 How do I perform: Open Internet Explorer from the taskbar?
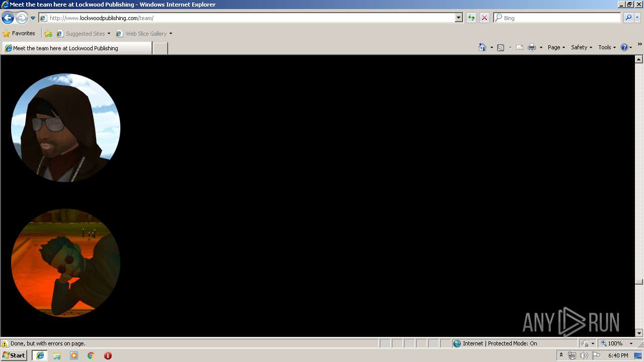pyautogui.click(x=40, y=355)
